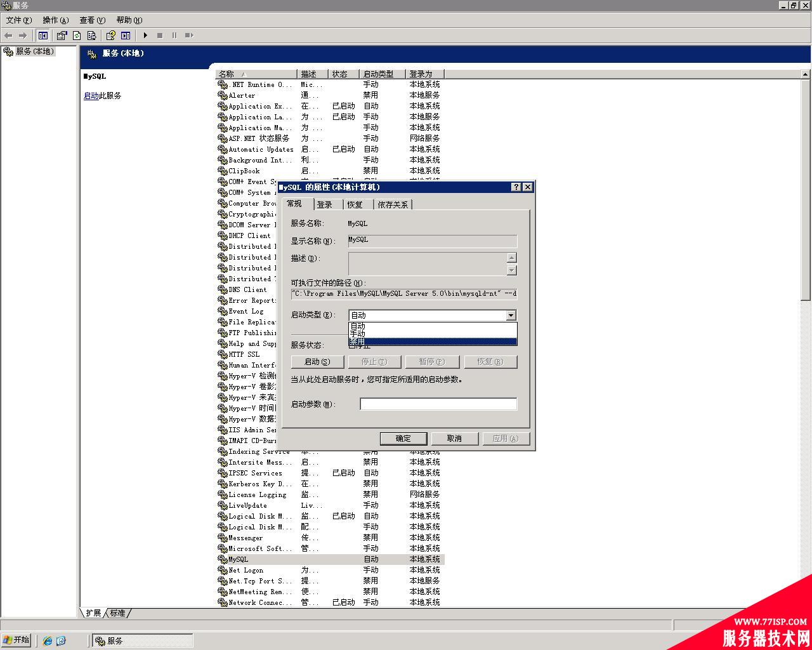Viewport: 812px width, 650px height.
Task: Open the 查看(V) menu
Action: 92,20
